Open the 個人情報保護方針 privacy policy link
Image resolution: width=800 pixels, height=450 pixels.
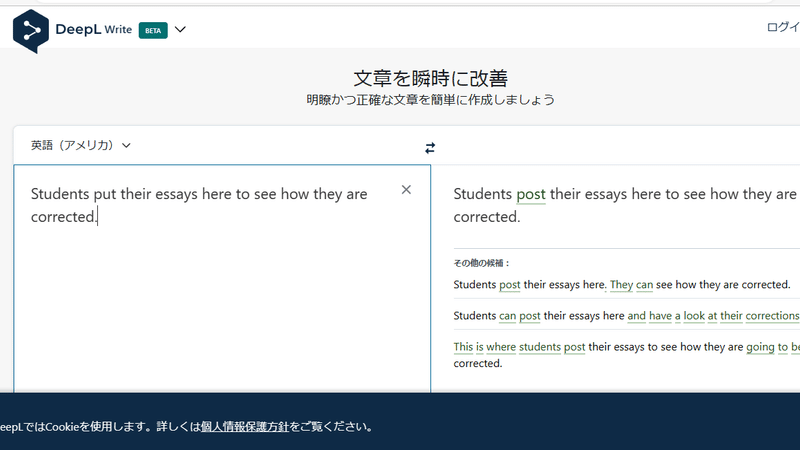[245, 427]
